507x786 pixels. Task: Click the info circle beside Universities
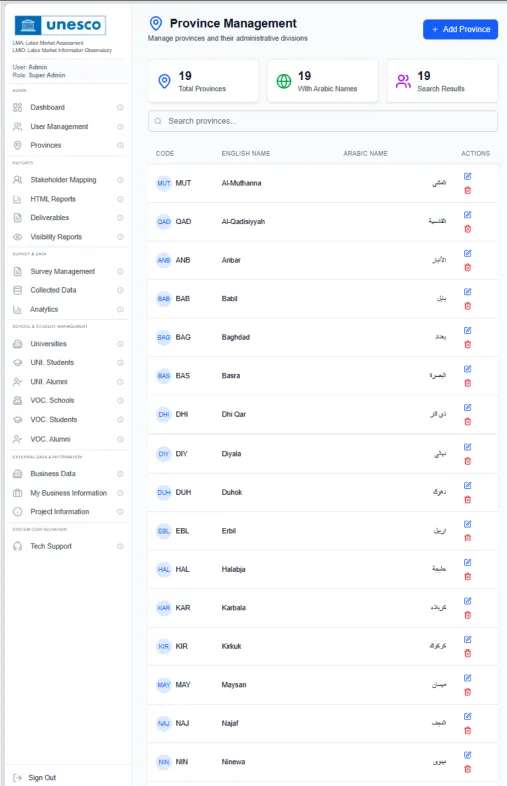point(120,344)
